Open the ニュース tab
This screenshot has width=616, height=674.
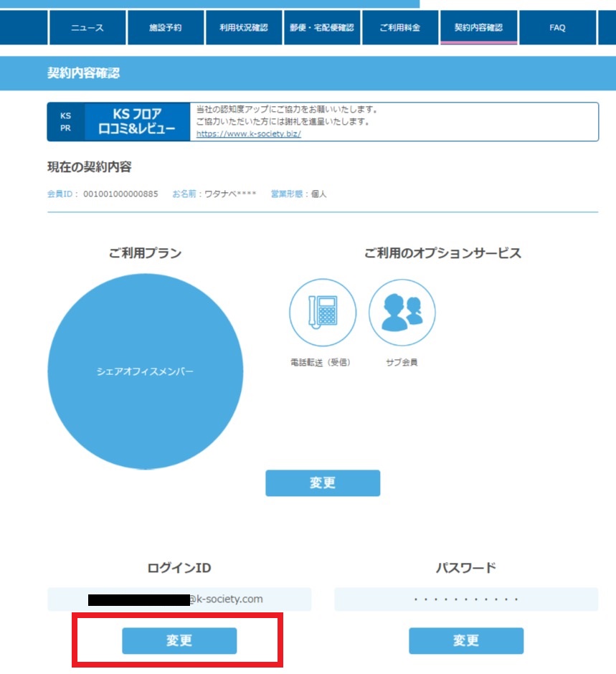[87, 28]
